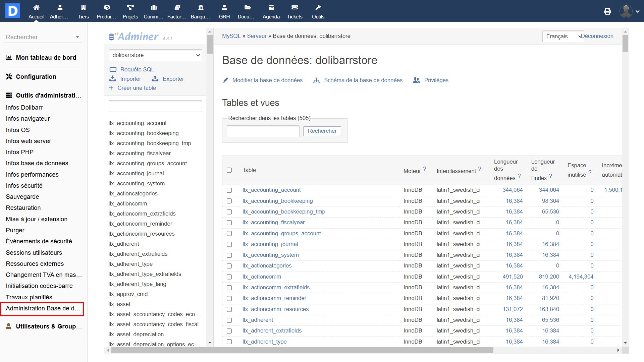Tick the llx_actioncomm table checkbox
Viewport: 644px width, 362px height.
229,277
